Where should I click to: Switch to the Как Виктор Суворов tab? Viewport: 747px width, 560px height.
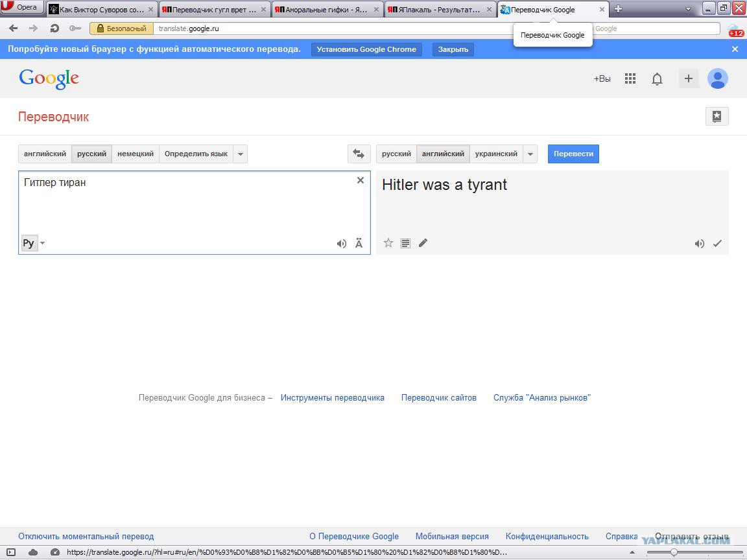tap(101, 9)
